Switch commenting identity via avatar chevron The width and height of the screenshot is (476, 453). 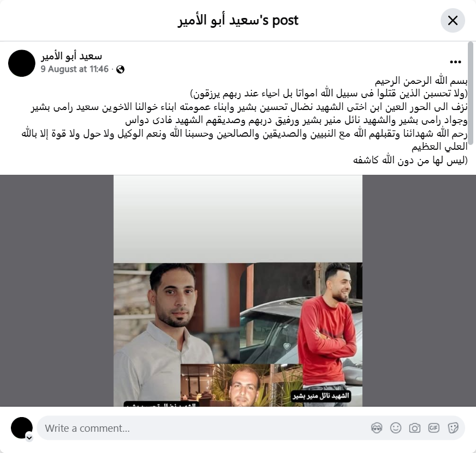point(29,438)
